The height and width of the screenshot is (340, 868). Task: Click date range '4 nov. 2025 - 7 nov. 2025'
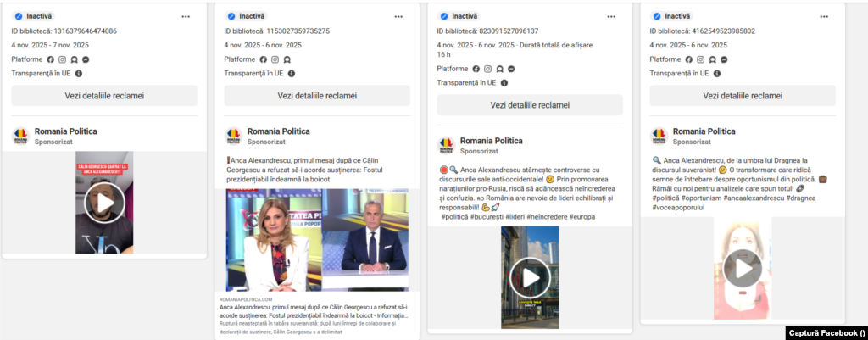(x=50, y=46)
